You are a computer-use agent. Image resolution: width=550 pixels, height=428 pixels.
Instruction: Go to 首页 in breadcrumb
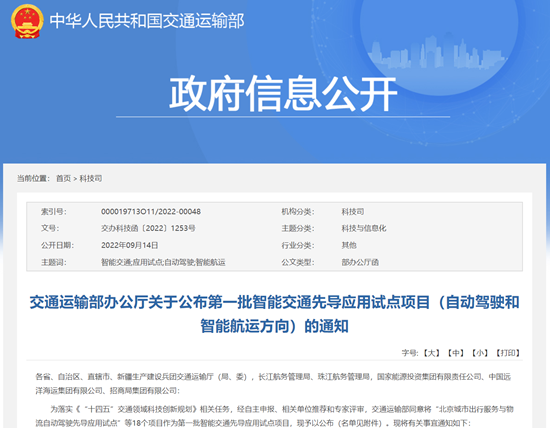click(x=63, y=179)
